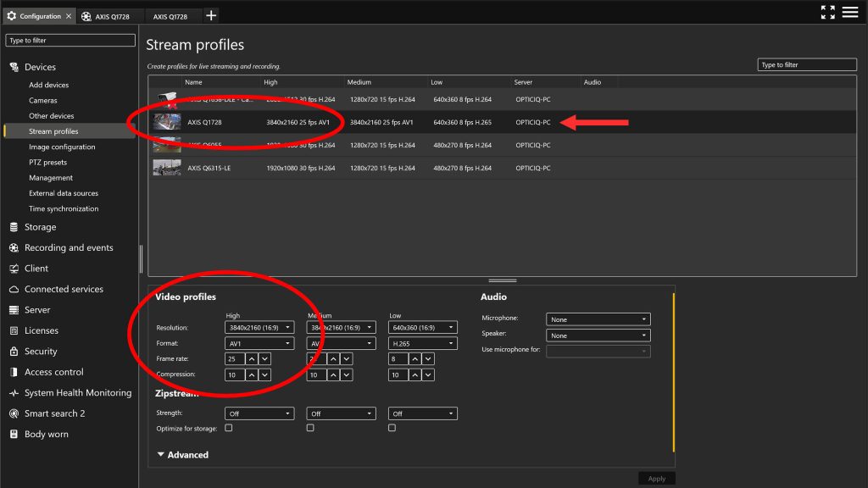Open the Microphone dropdown
Viewport: 868px width, 488px height.
tap(598, 319)
